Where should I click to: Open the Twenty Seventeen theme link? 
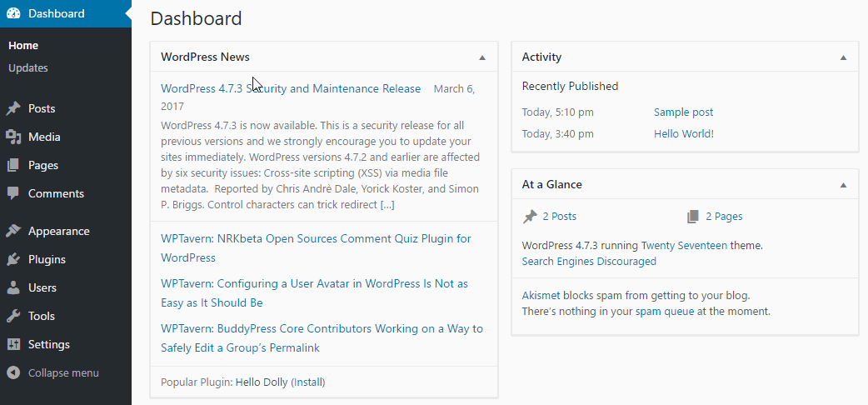(x=683, y=246)
